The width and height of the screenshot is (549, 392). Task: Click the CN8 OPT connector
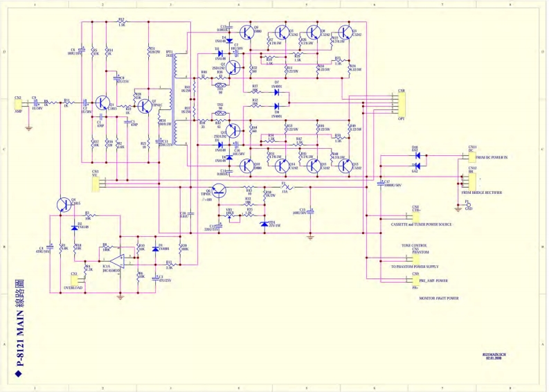click(400, 104)
